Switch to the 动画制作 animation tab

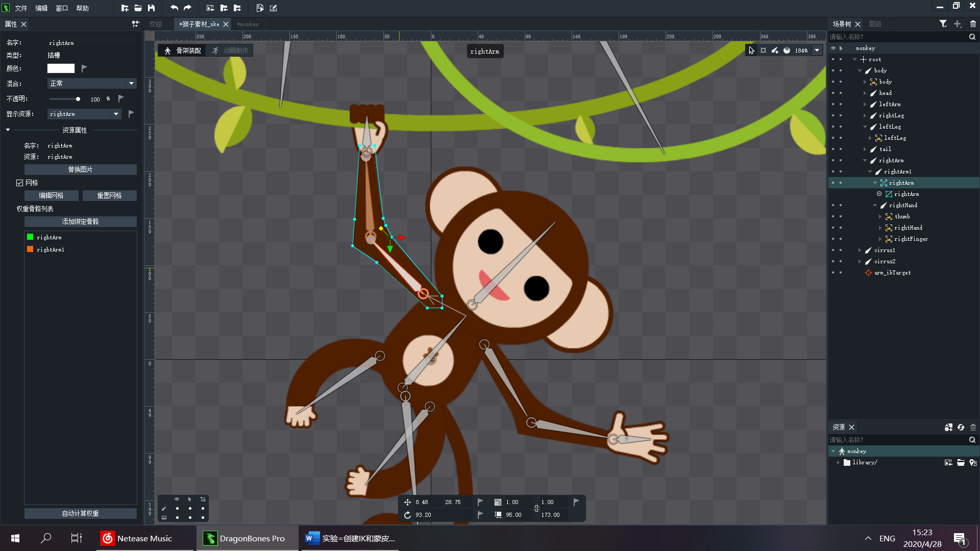(231, 51)
